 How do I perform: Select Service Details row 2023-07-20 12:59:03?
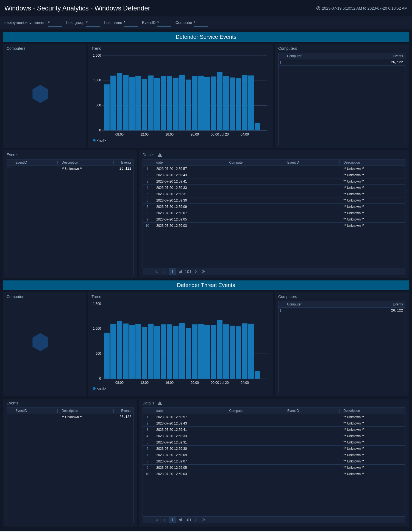(x=274, y=226)
